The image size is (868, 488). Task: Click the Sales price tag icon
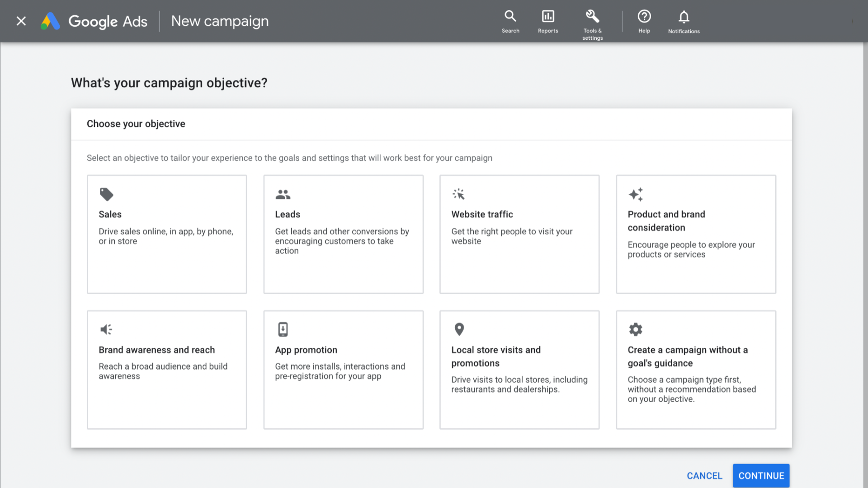click(106, 194)
